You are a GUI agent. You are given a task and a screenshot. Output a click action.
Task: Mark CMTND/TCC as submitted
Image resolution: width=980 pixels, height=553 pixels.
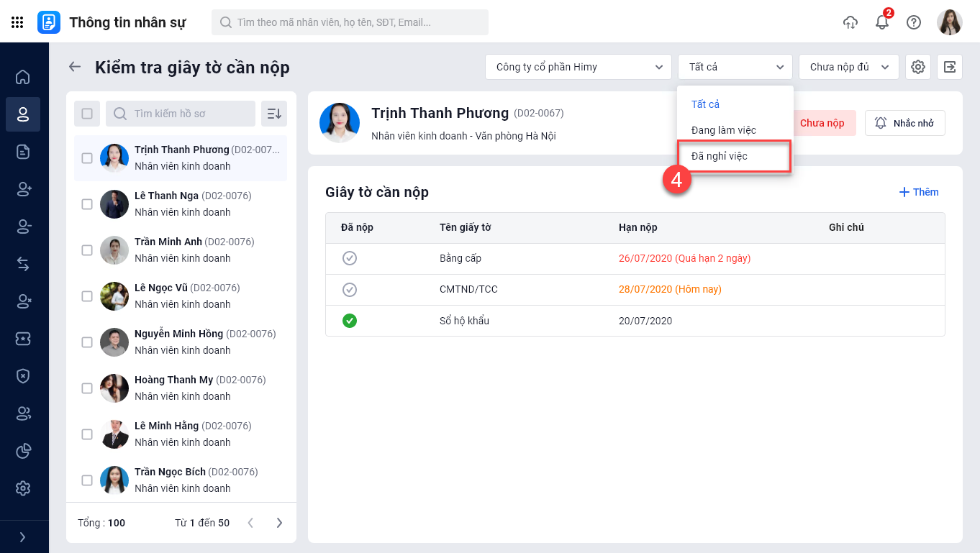(350, 290)
